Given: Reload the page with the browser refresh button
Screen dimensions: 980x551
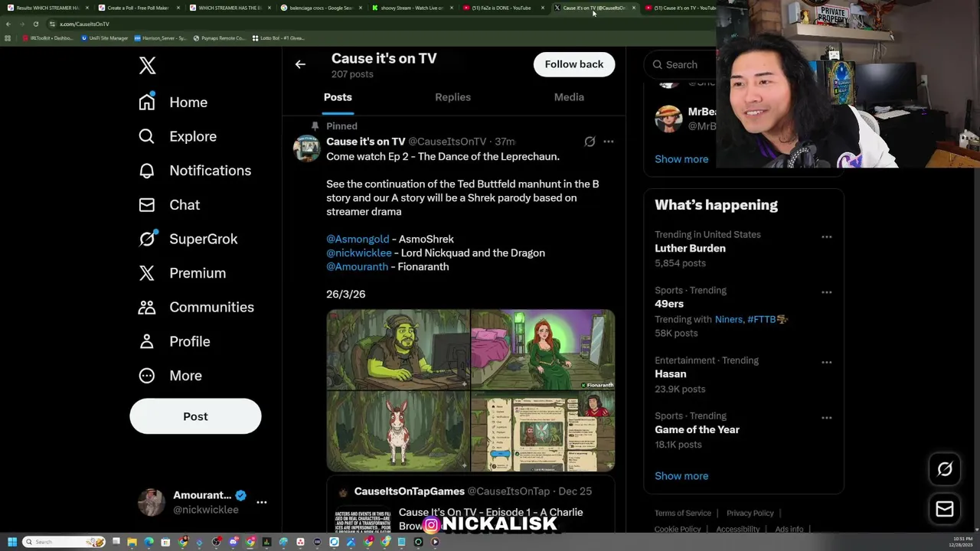Looking at the screenshot, I should [35, 24].
